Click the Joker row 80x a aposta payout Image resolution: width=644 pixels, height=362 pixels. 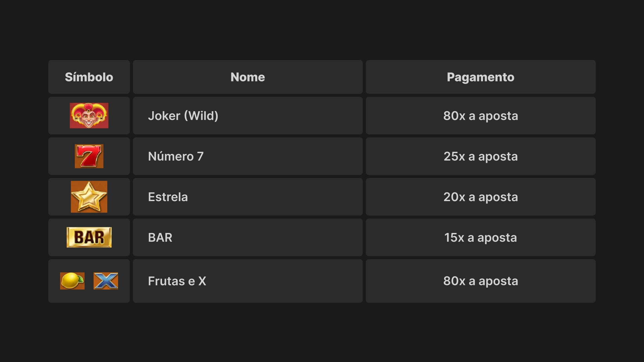pyautogui.click(x=480, y=116)
